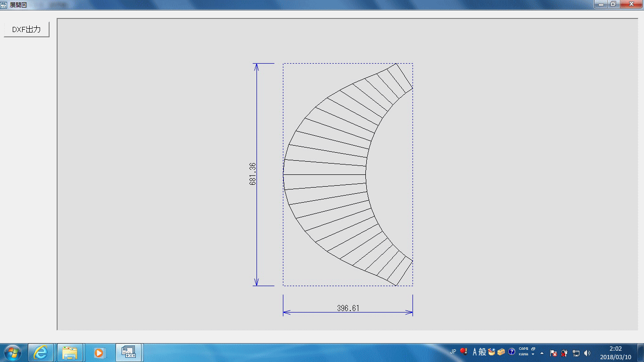Minimize the 展開図 window
Screen dimensions: 644x362
pyautogui.click(x=600, y=4)
